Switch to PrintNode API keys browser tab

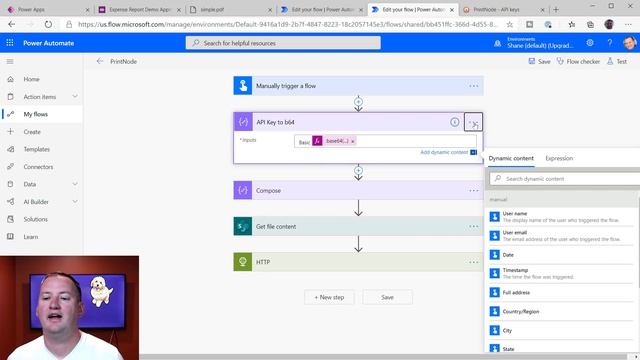pyautogui.click(x=504, y=9)
